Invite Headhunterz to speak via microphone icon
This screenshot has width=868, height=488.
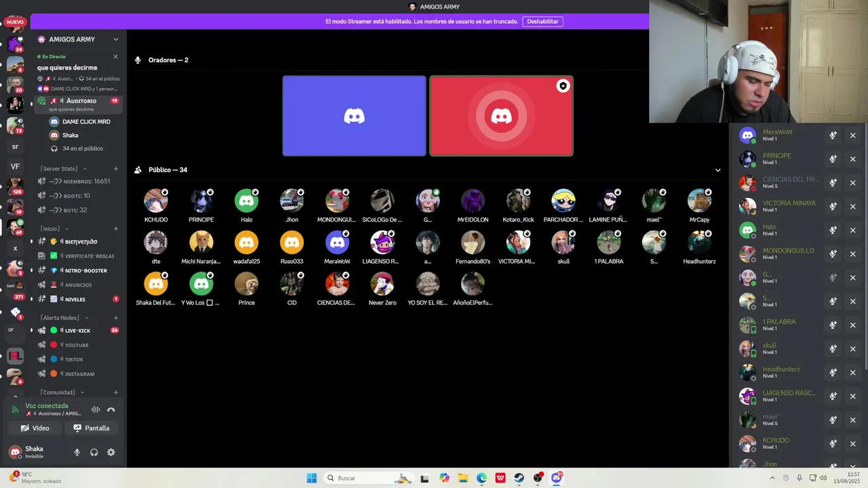pyautogui.click(x=833, y=373)
